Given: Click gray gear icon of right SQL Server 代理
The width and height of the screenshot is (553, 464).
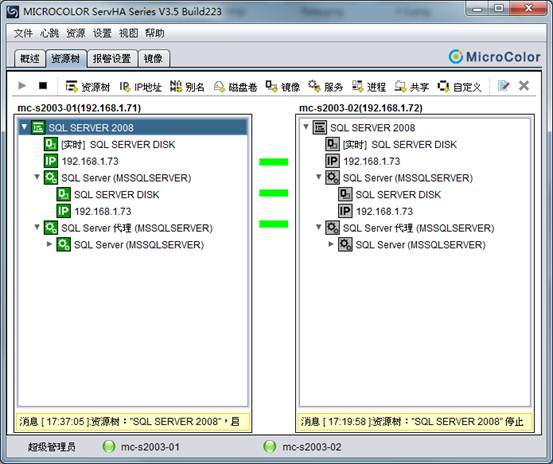Looking at the screenshot, I should click(x=333, y=228).
